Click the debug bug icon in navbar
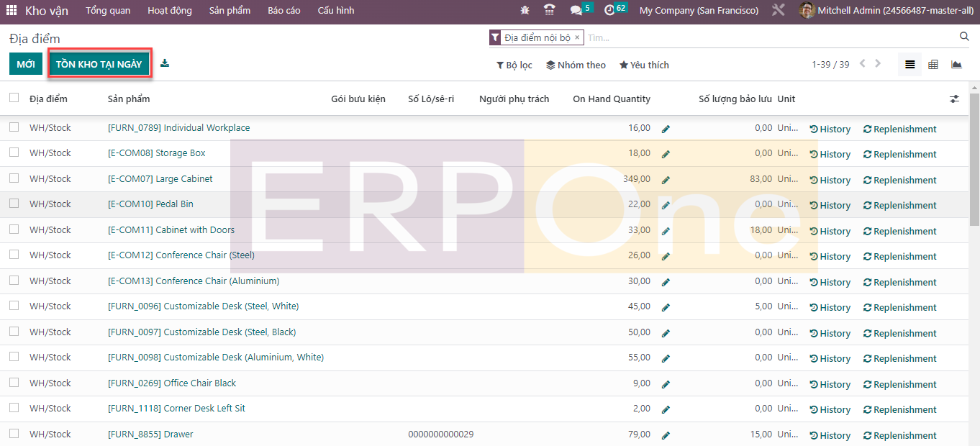Image resolution: width=980 pixels, height=446 pixels. pyautogui.click(x=525, y=11)
